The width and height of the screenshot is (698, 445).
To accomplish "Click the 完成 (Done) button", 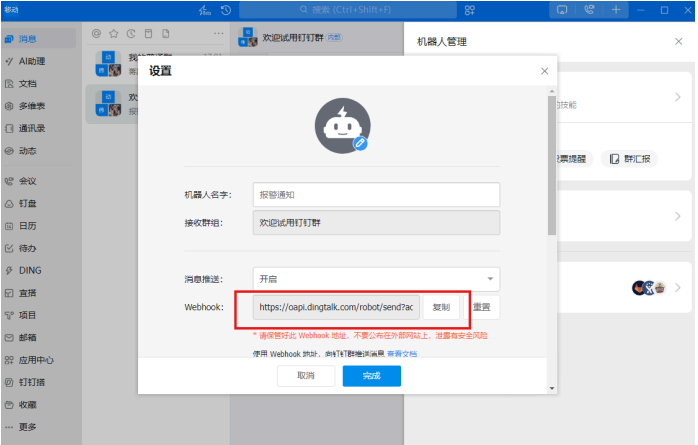I will [371, 376].
